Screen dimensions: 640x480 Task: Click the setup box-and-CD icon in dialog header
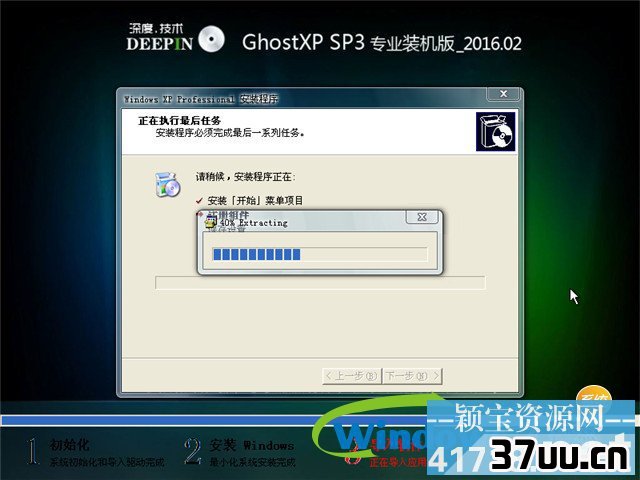pos(496,132)
